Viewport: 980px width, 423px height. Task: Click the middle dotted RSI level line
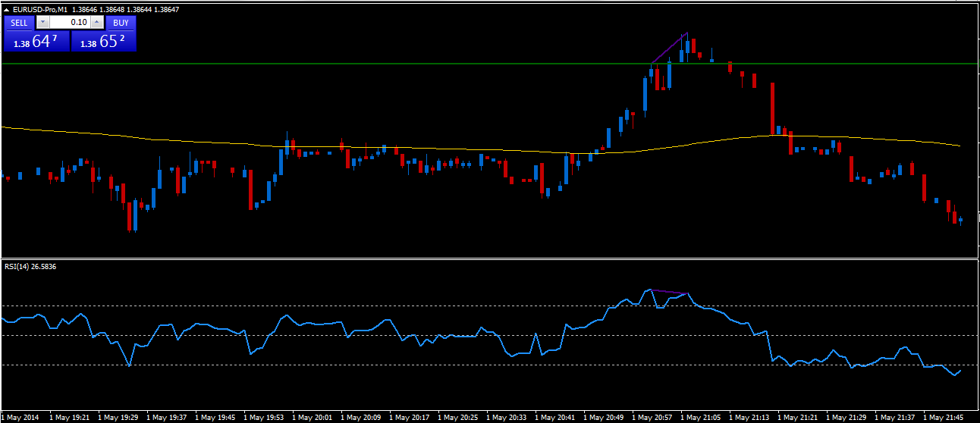click(228, 335)
